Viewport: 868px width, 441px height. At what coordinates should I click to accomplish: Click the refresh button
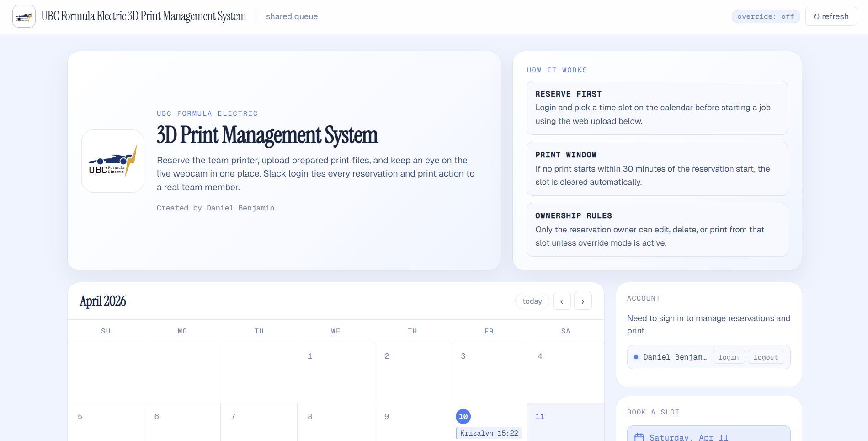(x=831, y=16)
